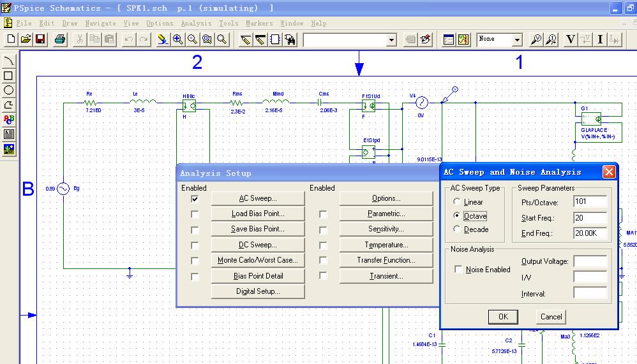The image size is (637, 364).
Task: Click the noise Interval input field
Action: click(x=590, y=293)
